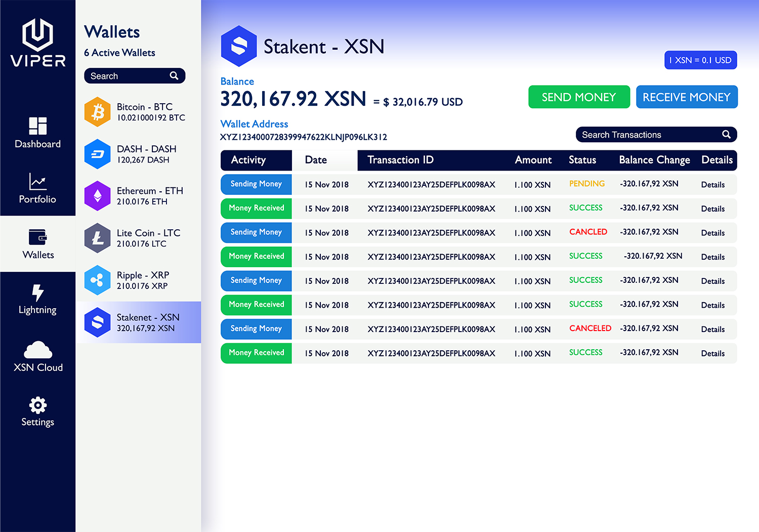Click the Viper logo icon
Image resolution: width=759 pixels, height=532 pixels.
pos(38,34)
